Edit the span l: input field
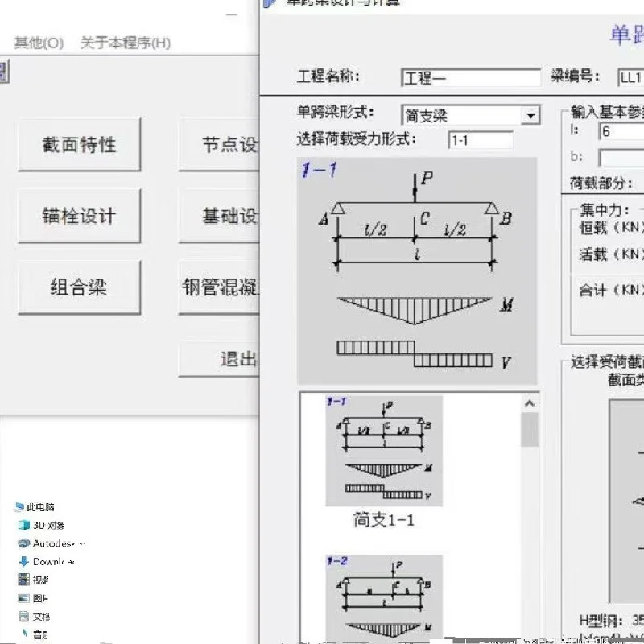This screenshot has height=644, width=644. [621, 131]
